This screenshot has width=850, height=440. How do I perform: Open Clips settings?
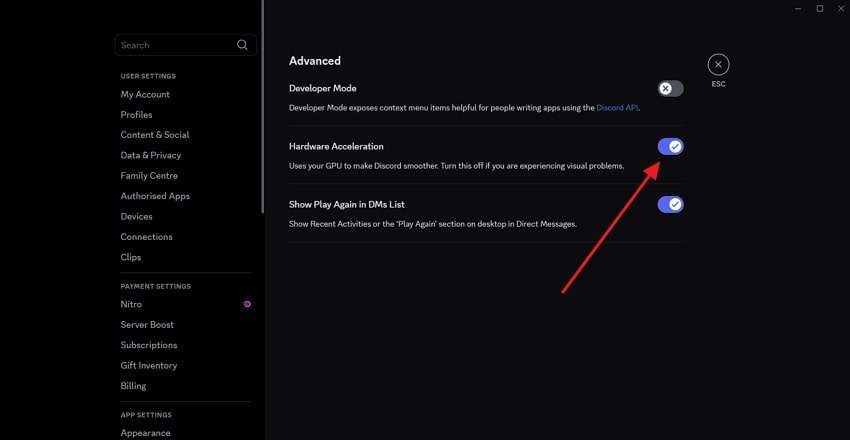point(131,257)
